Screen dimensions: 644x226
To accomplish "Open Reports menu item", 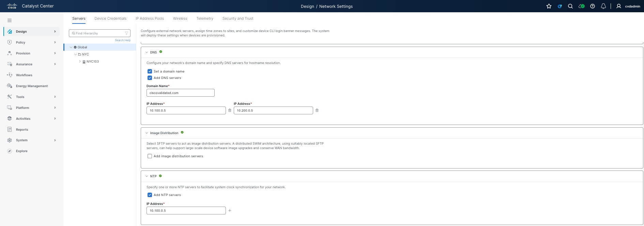I will (x=22, y=130).
